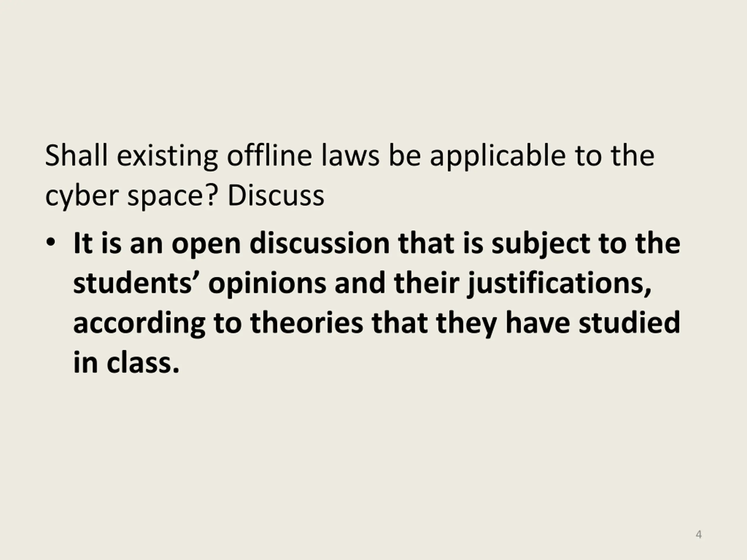The height and width of the screenshot is (560, 747).
Task: Click the bold word "discussion"
Action: point(320,243)
